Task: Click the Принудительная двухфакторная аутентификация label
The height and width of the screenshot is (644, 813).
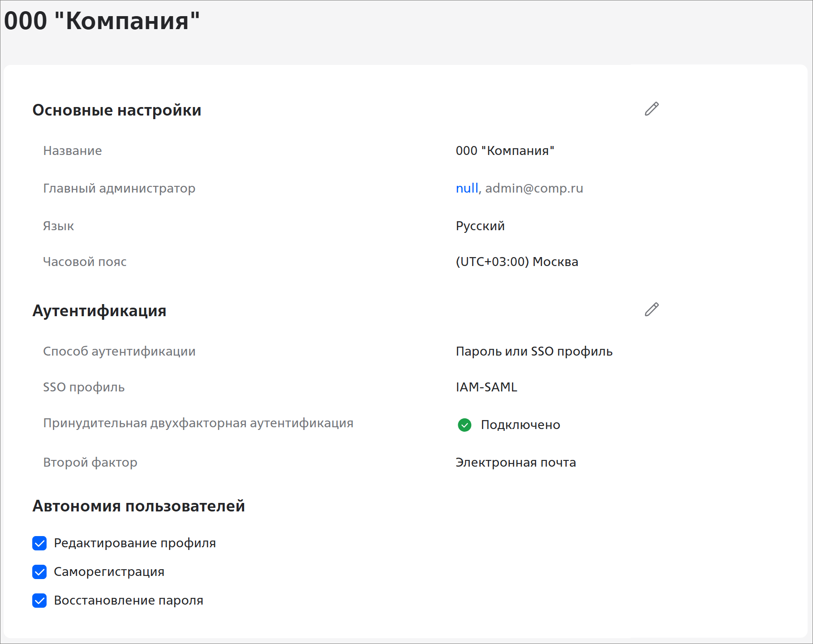Action: pyautogui.click(x=198, y=423)
